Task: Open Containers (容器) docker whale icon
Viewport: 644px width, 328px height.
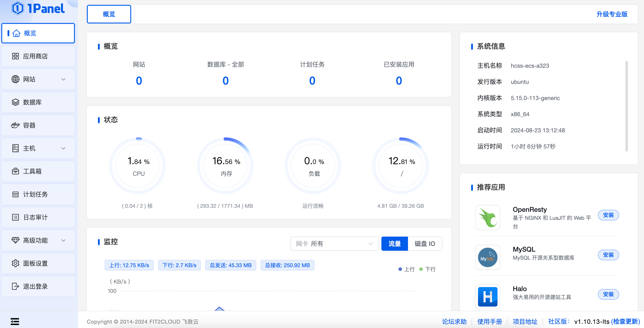Action: [x=15, y=125]
